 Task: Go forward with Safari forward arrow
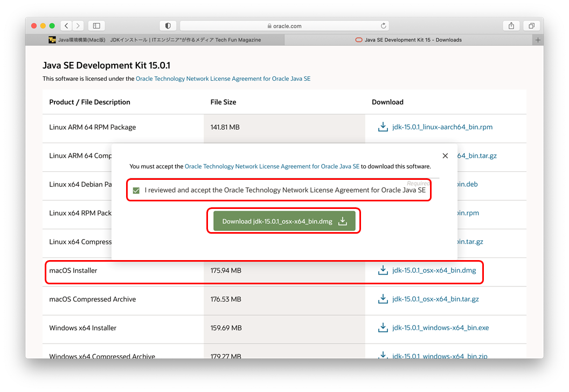coord(78,26)
